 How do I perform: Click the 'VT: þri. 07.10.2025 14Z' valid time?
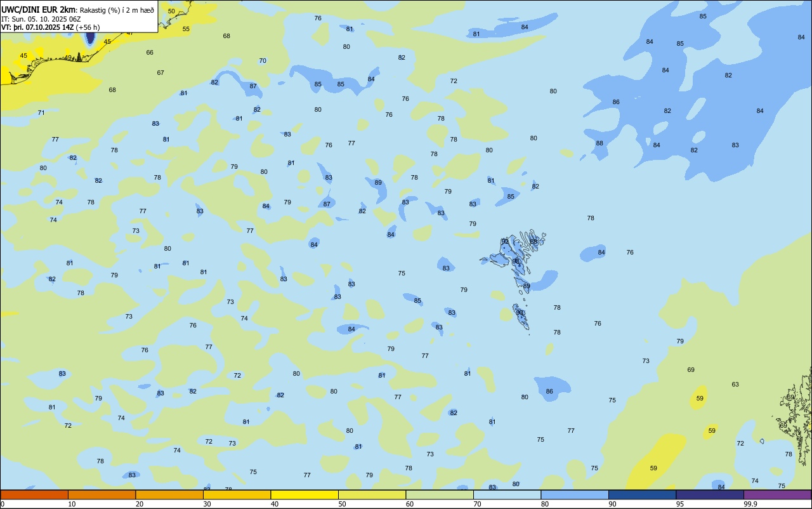[x=37, y=27]
